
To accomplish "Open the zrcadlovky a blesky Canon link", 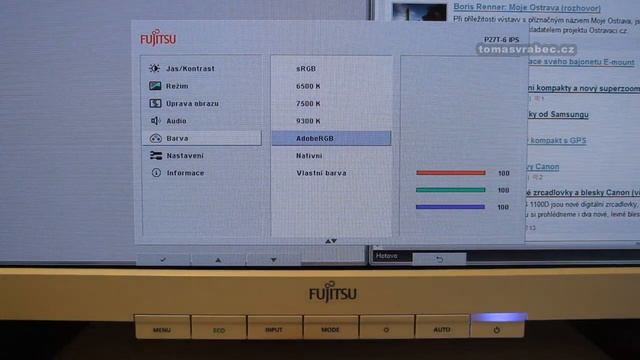I will 584,192.
